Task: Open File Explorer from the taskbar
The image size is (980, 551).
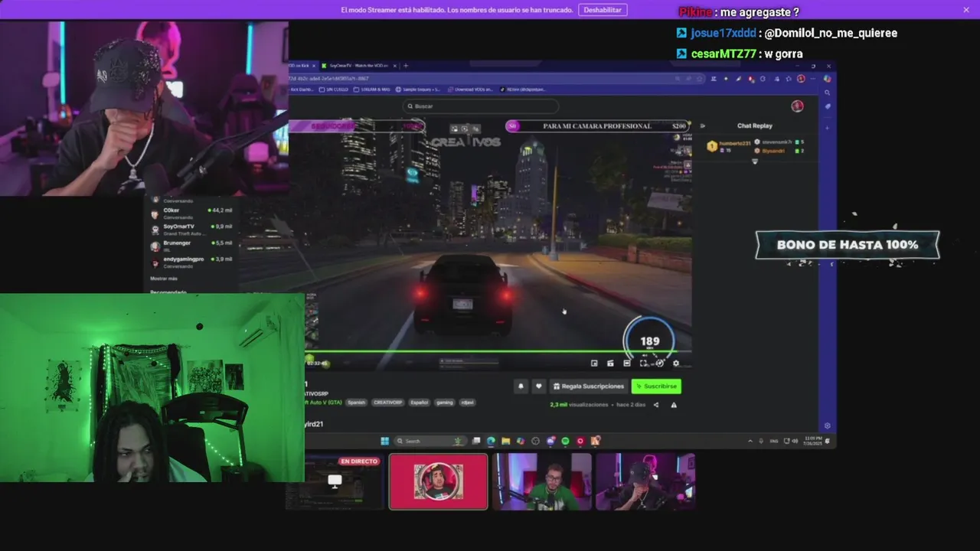Action: 505,441
